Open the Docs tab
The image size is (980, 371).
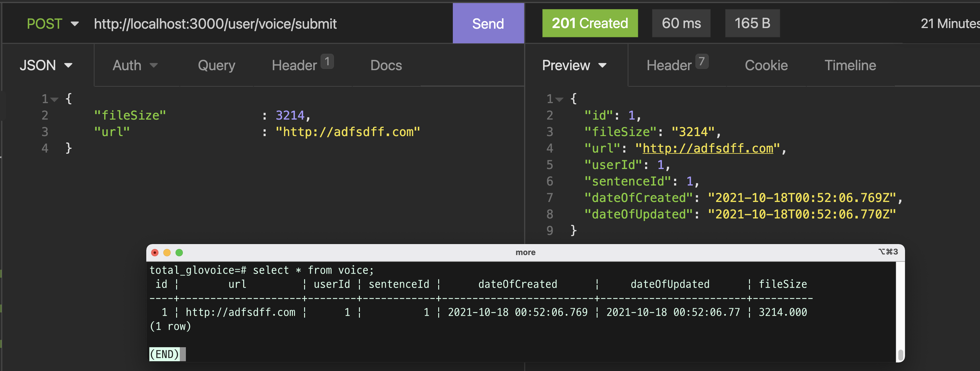point(386,65)
